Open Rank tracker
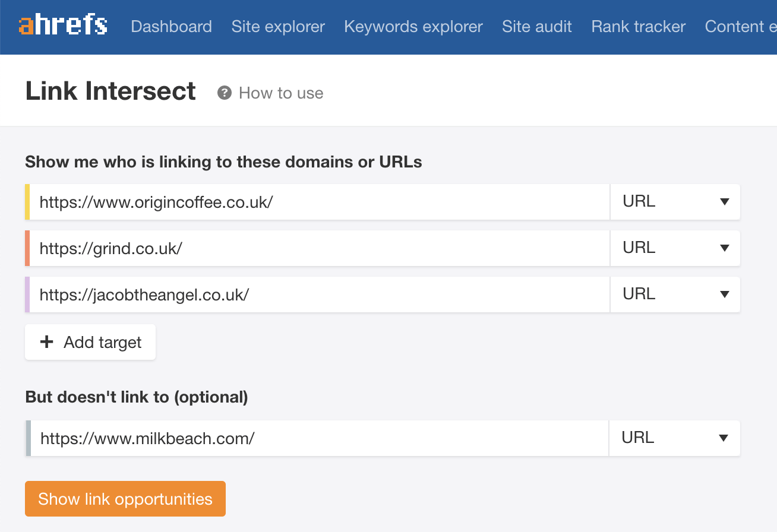Screen dimensions: 777x532 (x=637, y=27)
